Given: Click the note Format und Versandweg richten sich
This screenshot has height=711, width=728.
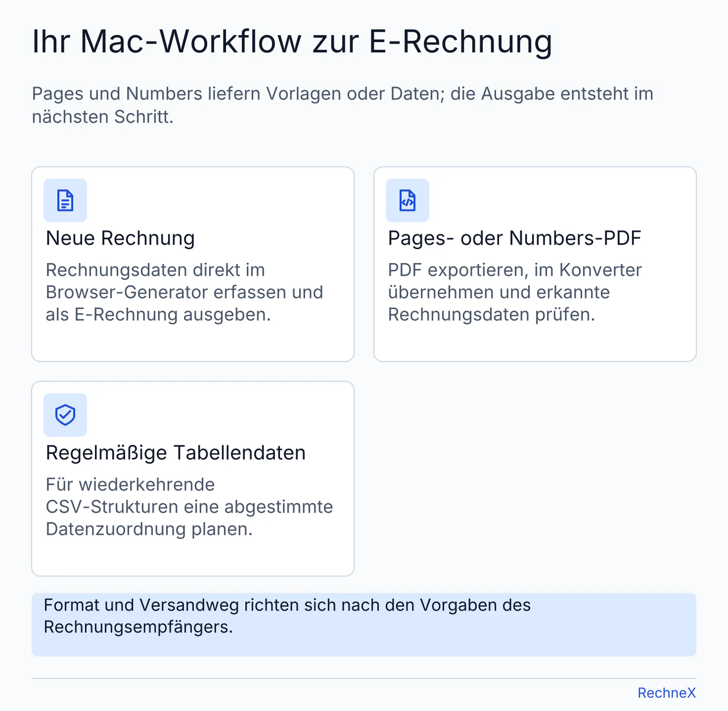Looking at the screenshot, I should [287, 616].
